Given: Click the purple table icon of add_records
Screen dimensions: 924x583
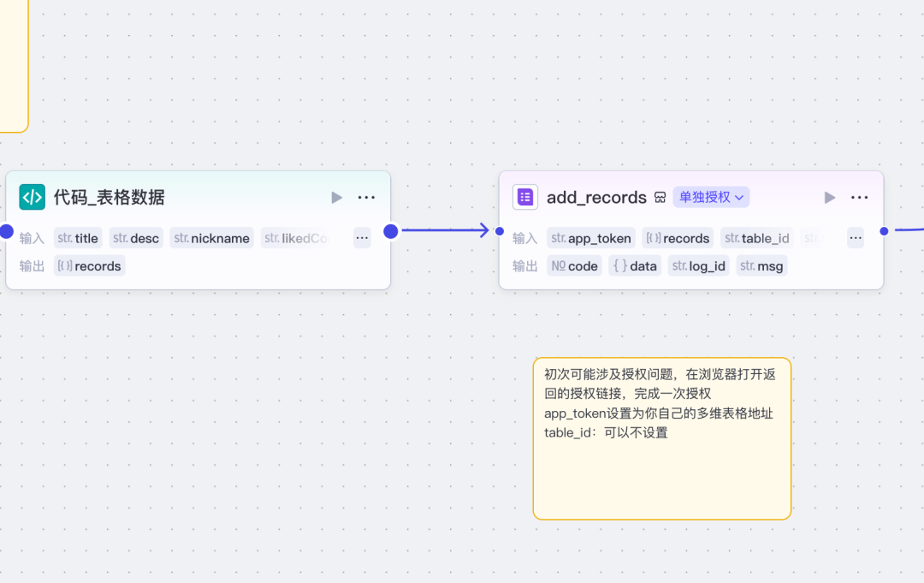Looking at the screenshot, I should (525, 197).
